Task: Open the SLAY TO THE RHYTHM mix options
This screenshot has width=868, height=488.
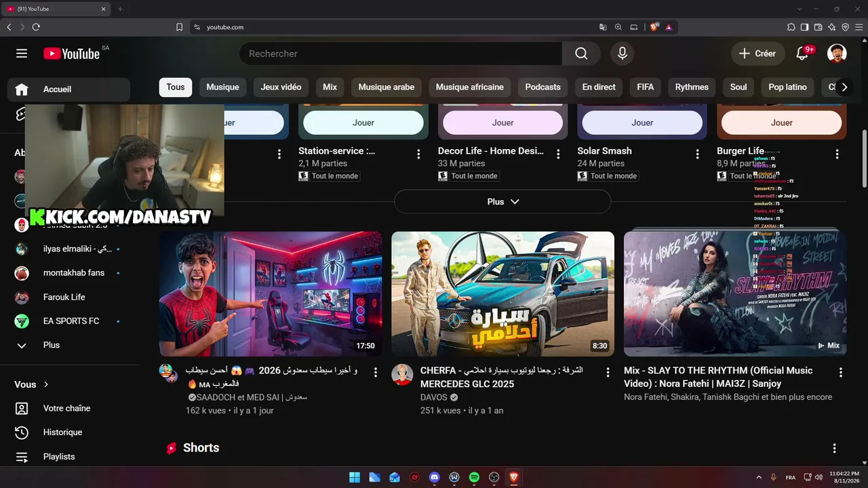Action: pos(841,372)
